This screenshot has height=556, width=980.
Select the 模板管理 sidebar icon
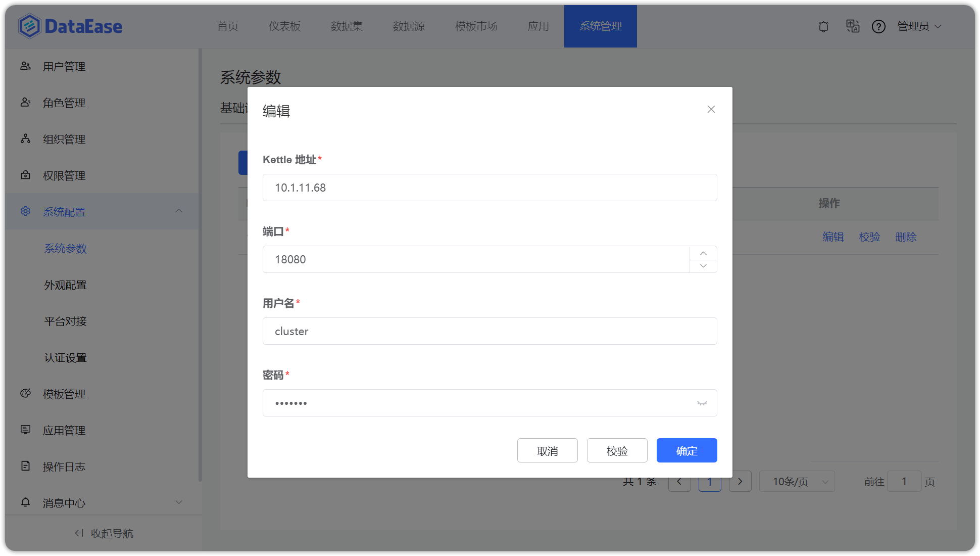click(x=25, y=393)
